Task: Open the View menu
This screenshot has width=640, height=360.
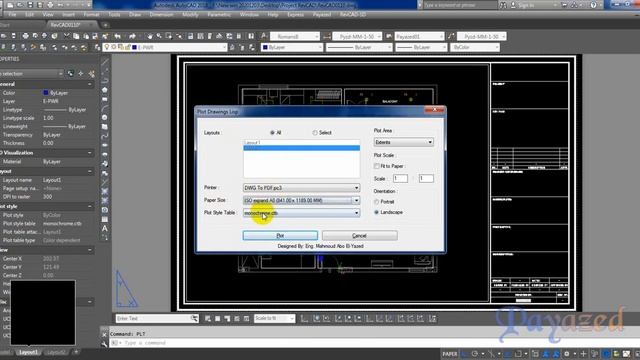Action: coord(48,14)
